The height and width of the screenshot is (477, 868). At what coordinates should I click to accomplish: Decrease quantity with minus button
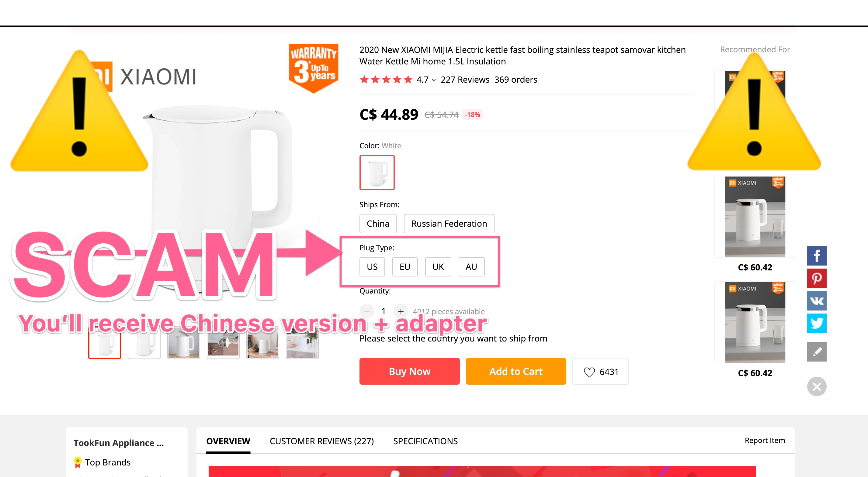coord(366,311)
